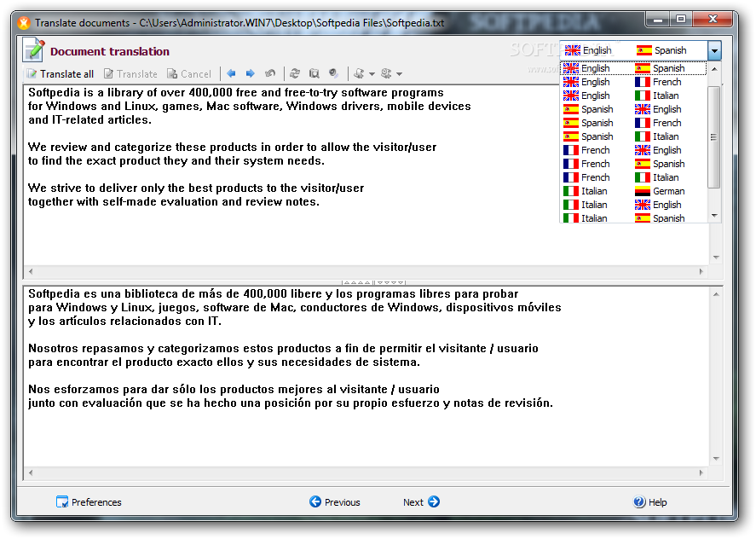The height and width of the screenshot is (539, 756).
Task: Click the refresh double-arrow toolbar icon
Action: coord(295,73)
